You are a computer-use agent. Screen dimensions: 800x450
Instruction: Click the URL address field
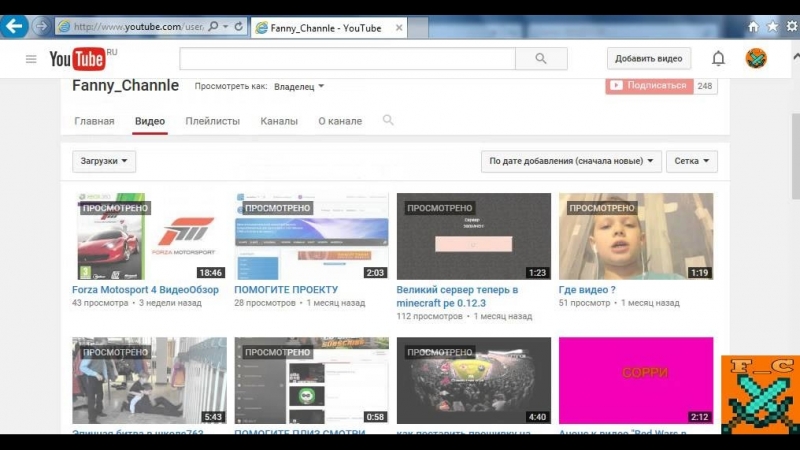coord(138,27)
